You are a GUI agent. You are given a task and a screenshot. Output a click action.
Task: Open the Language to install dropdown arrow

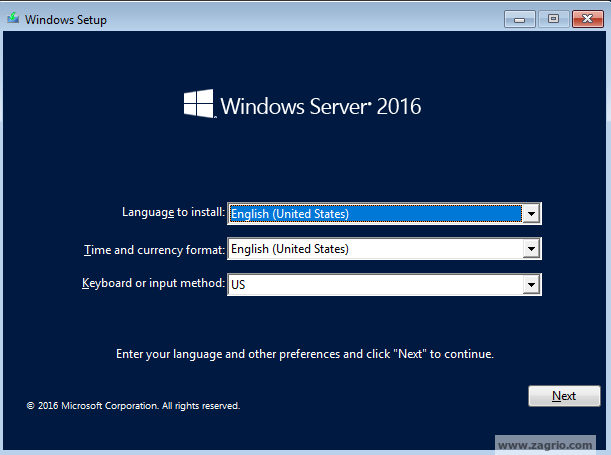(x=531, y=213)
